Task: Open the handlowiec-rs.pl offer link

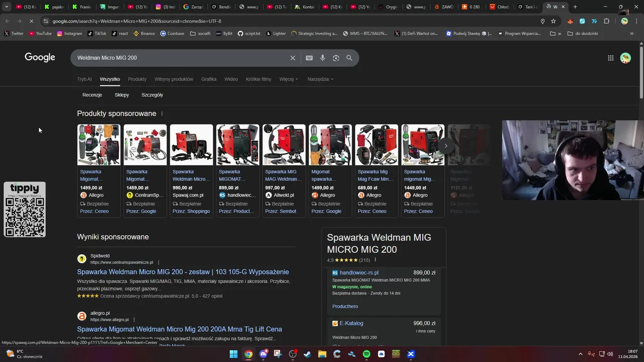Action: pyautogui.click(x=359, y=273)
